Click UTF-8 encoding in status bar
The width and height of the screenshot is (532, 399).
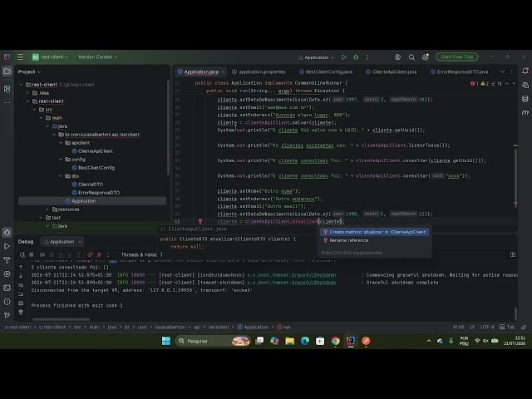[487, 327]
